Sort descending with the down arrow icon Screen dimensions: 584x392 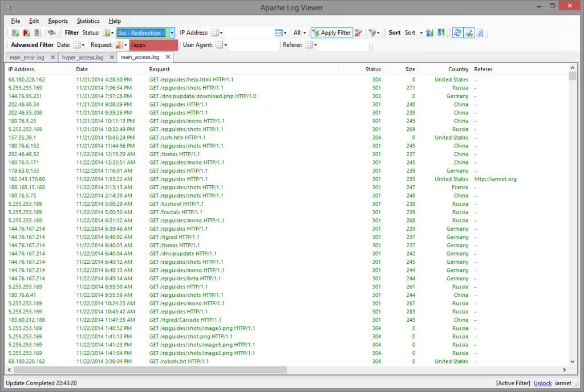(x=441, y=32)
